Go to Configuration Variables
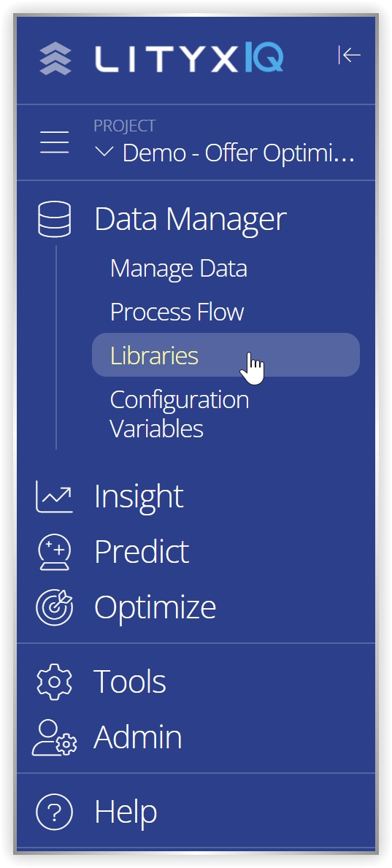 pyautogui.click(x=180, y=414)
